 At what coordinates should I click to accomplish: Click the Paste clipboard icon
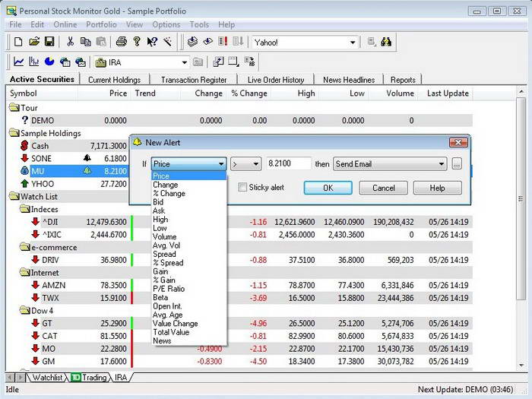point(101,42)
